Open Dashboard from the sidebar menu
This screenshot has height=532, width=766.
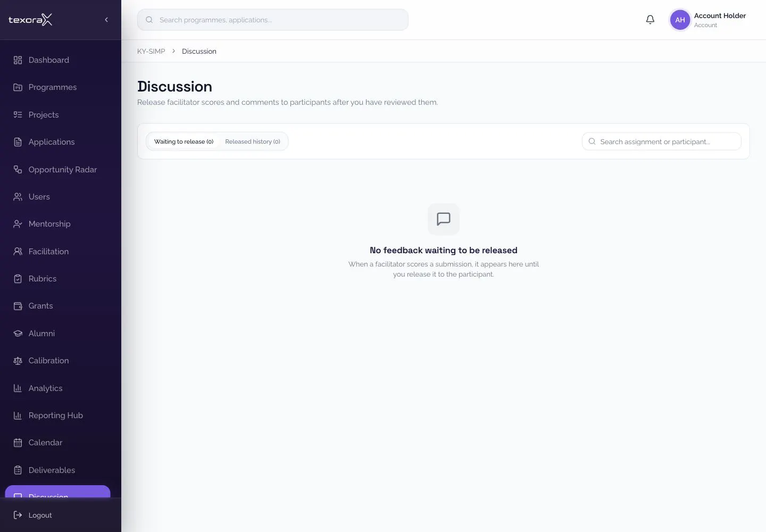click(x=57, y=60)
